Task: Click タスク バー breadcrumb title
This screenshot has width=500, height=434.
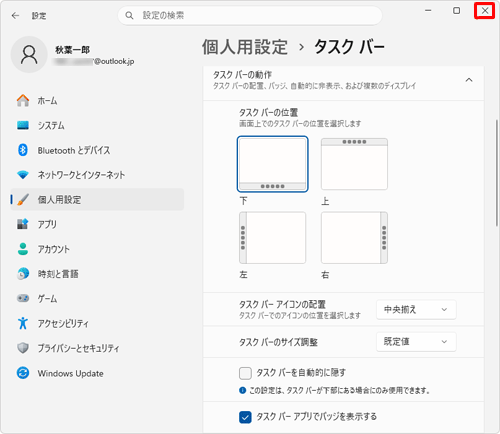Action: 349,47
